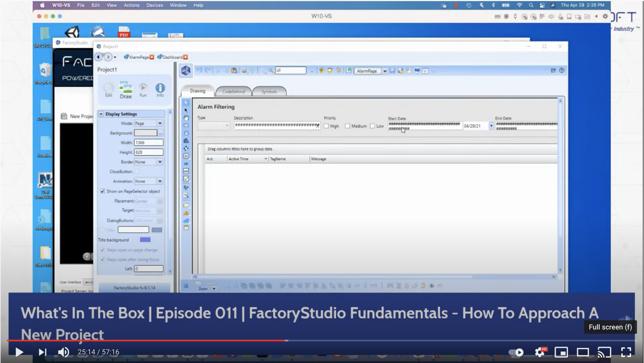This screenshot has height=363, width=644.
Task: Click the Undo arrow in toolbar
Action: (199, 71)
